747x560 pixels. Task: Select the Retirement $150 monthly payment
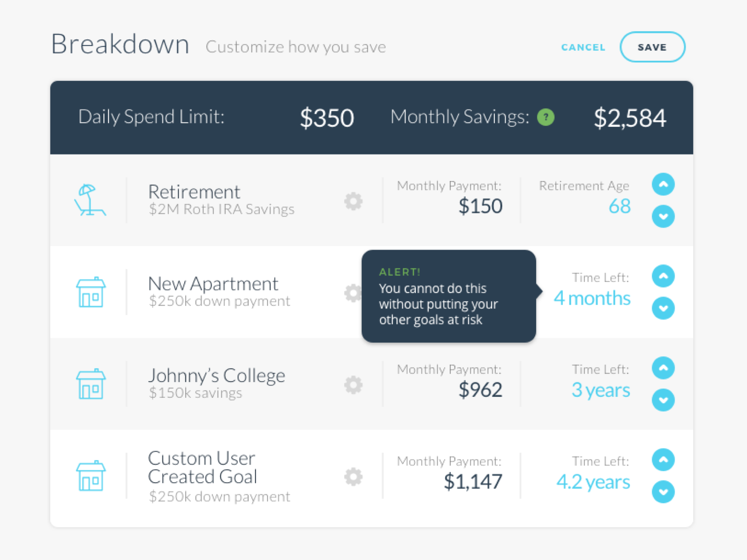480,206
